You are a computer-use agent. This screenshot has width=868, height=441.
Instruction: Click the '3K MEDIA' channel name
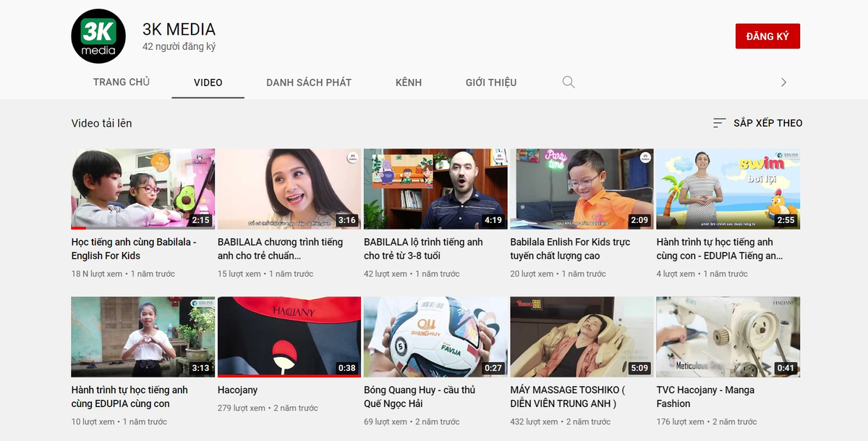tap(179, 30)
